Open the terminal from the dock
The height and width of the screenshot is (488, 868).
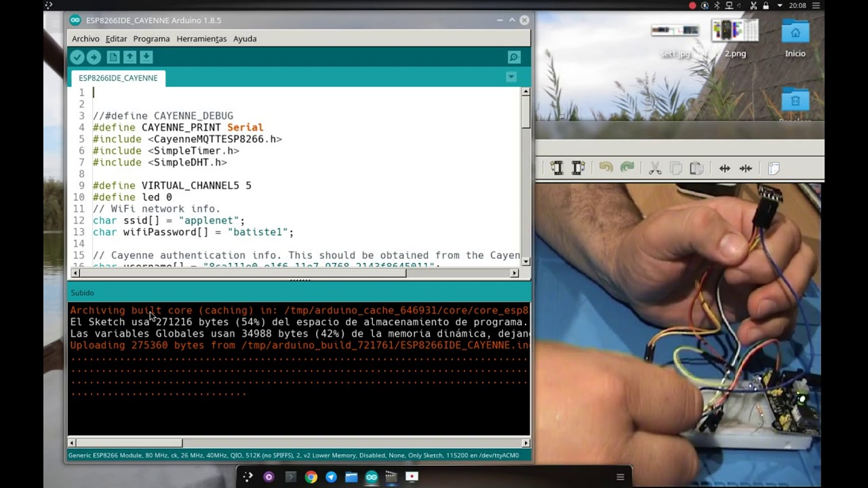click(290, 477)
